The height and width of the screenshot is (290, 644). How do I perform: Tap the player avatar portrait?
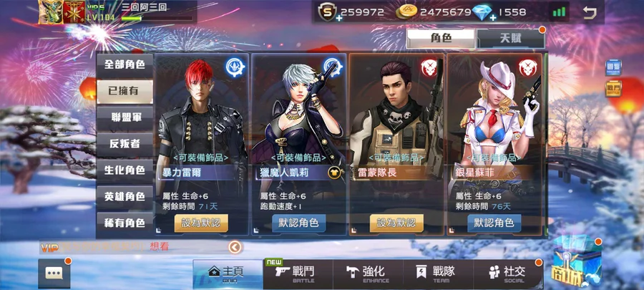[51, 12]
